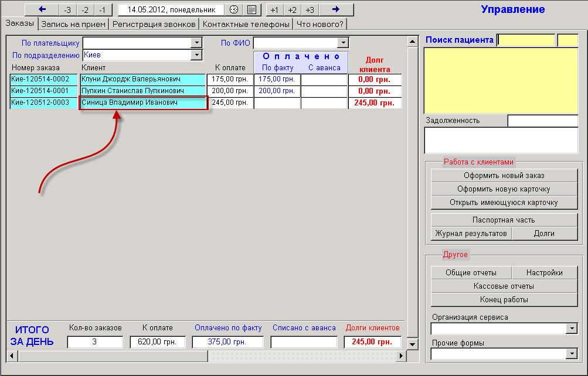The width and height of the screenshot is (588, 376).
Task: Click the 200,00 грн. К оплате cell
Action: coord(230,91)
